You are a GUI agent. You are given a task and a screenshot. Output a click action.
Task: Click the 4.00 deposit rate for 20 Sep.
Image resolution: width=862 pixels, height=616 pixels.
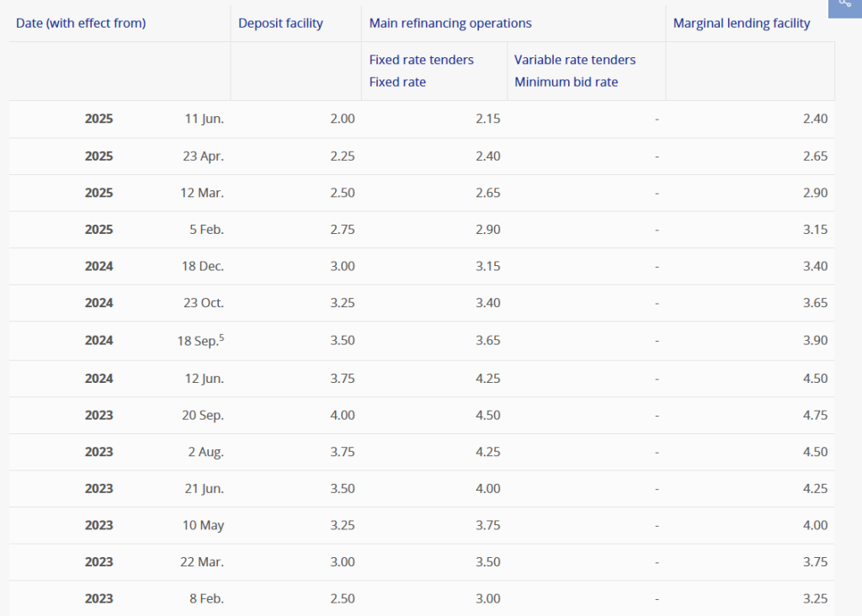[x=342, y=415]
